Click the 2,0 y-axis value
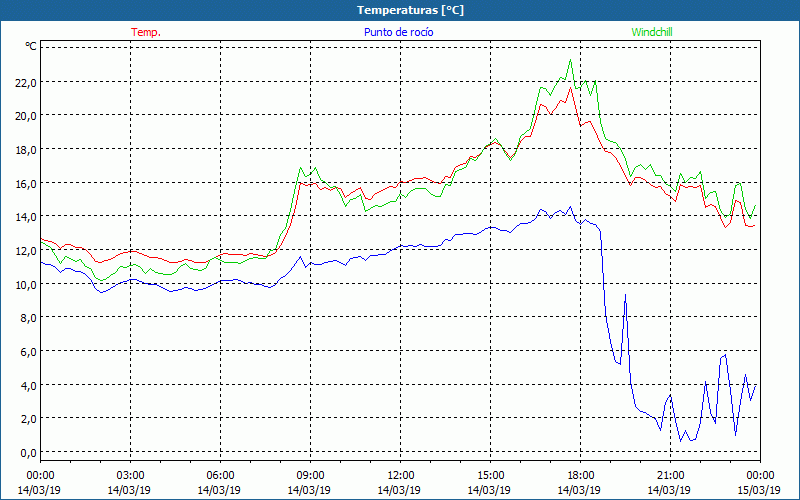 pos(28,419)
